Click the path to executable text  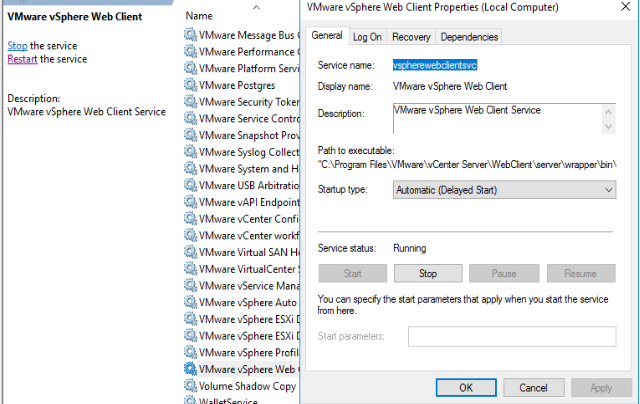tap(467, 164)
